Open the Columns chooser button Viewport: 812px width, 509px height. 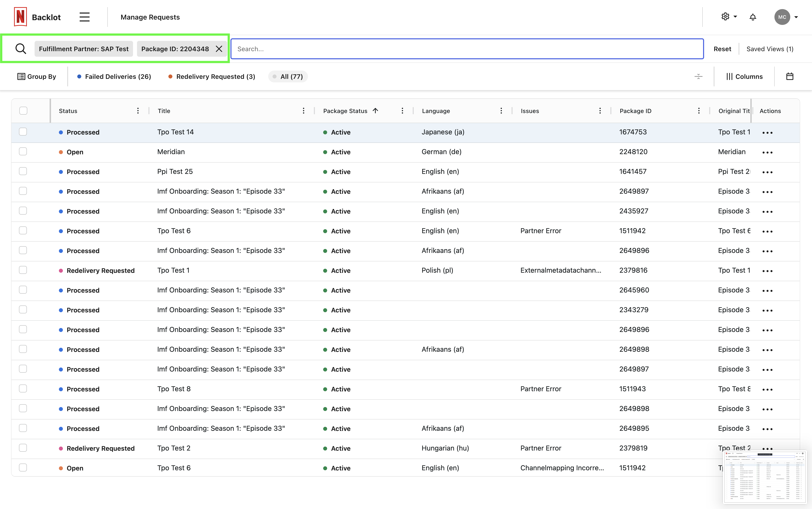click(x=744, y=76)
